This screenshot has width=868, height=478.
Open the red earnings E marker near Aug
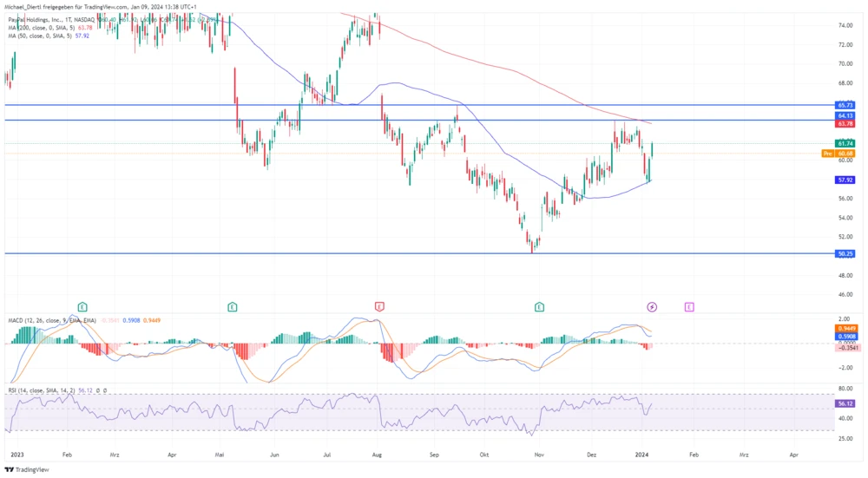click(x=379, y=306)
